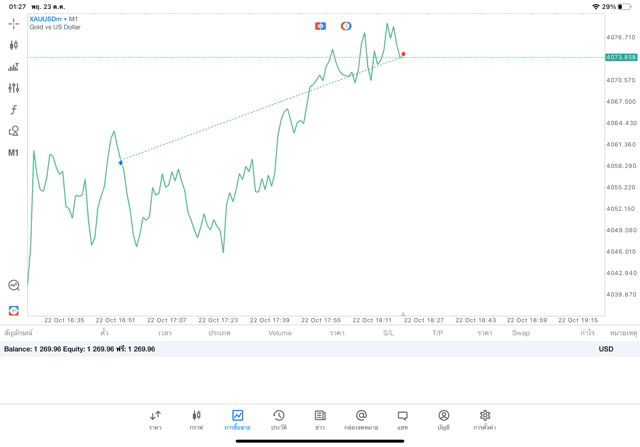Sort by the Swap column header

520,333
